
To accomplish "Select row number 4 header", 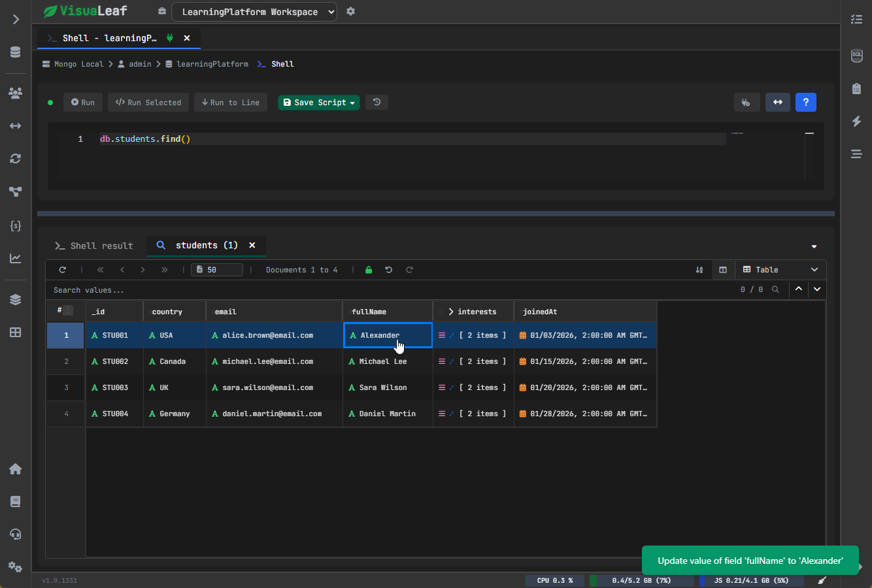I will coord(66,414).
